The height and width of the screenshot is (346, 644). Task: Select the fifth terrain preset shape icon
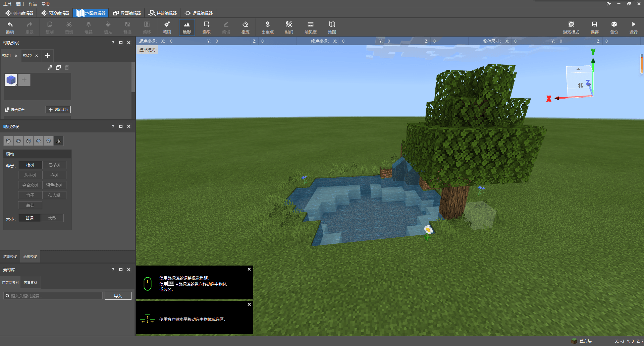pyautogui.click(x=49, y=141)
